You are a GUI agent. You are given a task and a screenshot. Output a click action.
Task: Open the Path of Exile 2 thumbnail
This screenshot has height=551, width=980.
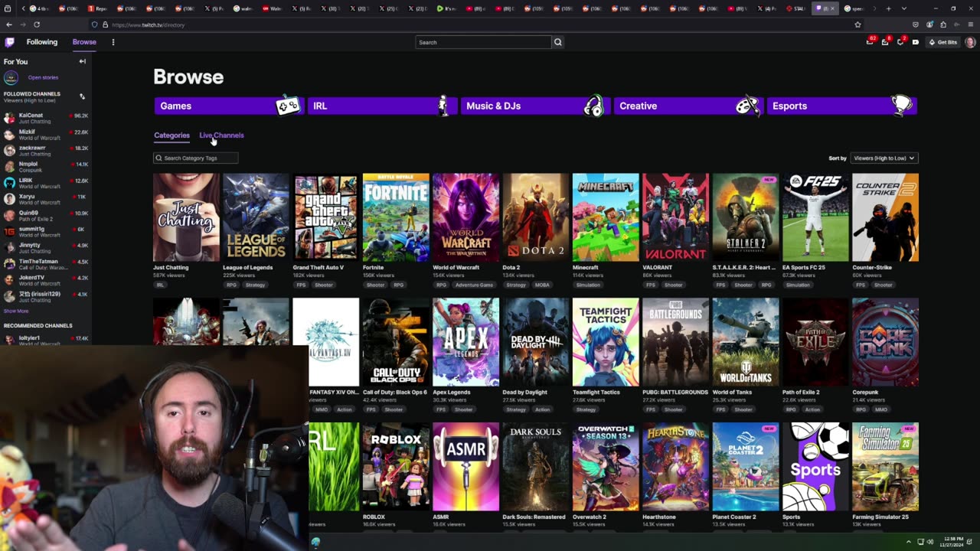click(815, 342)
